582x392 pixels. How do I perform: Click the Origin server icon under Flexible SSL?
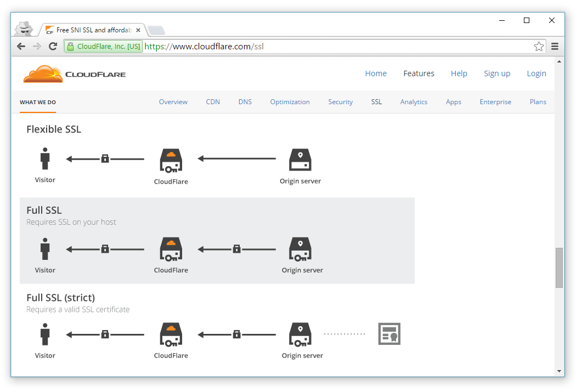tap(300, 159)
